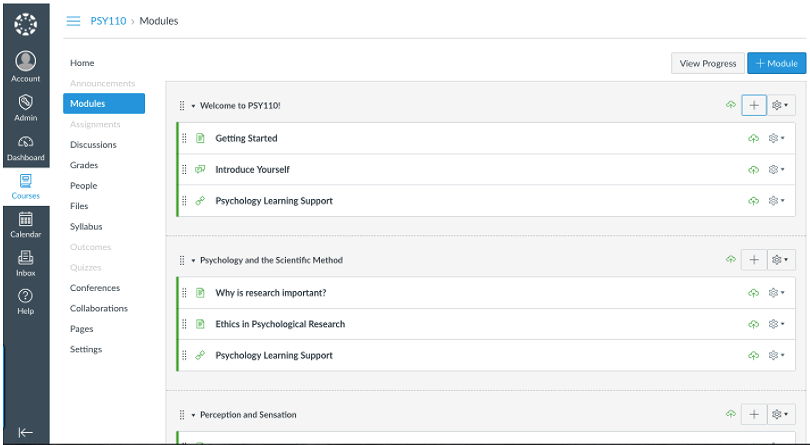Viewport: 810px width, 445px height.
Task: Collapse the Welcome to PSY110! module arrow
Action: coord(193,106)
